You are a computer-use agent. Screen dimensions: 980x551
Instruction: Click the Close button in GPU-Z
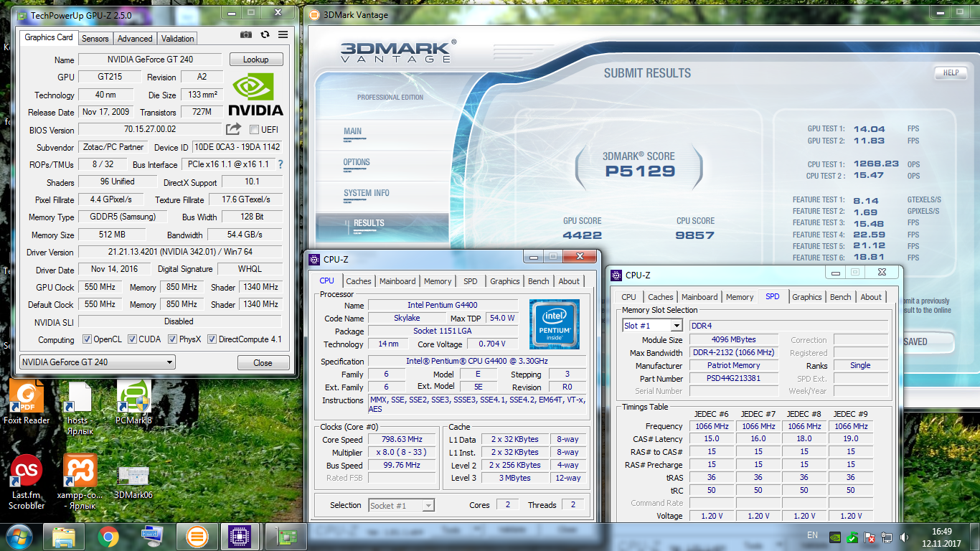pyautogui.click(x=263, y=362)
